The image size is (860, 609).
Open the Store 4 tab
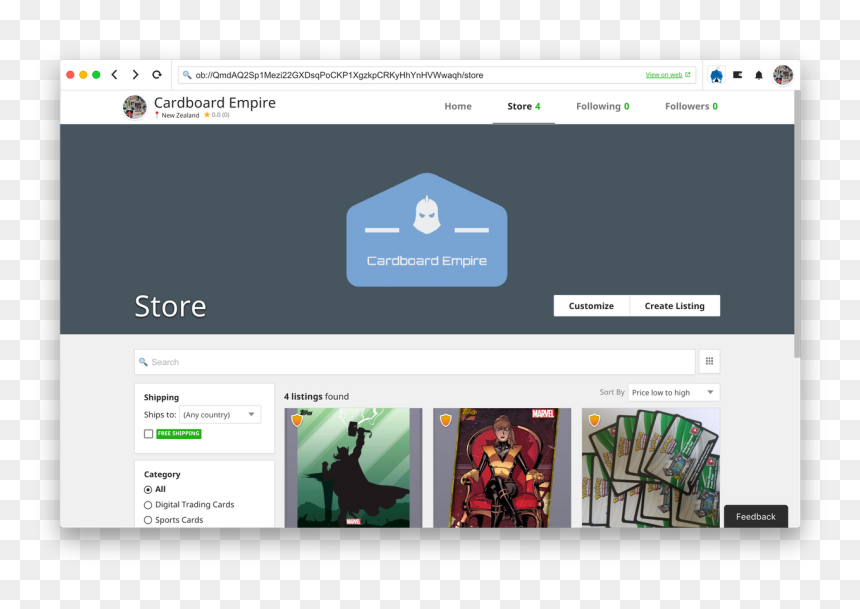point(524,106)
